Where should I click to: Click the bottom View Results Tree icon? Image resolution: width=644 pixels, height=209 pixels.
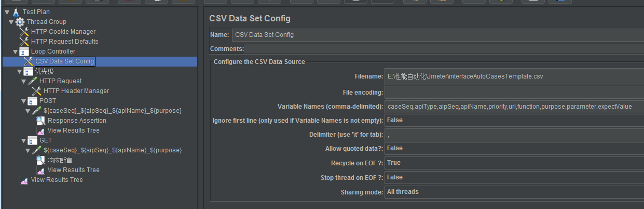(24, 180)
